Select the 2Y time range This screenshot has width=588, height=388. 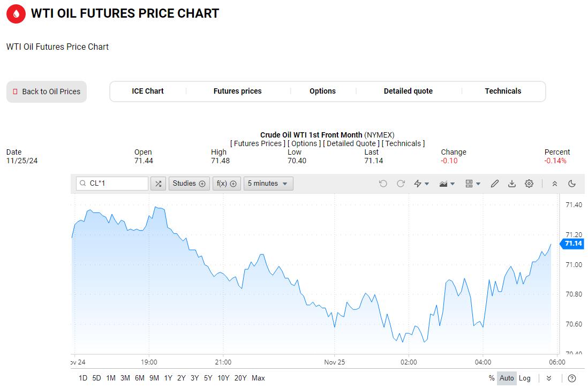[x=182, y=378]
